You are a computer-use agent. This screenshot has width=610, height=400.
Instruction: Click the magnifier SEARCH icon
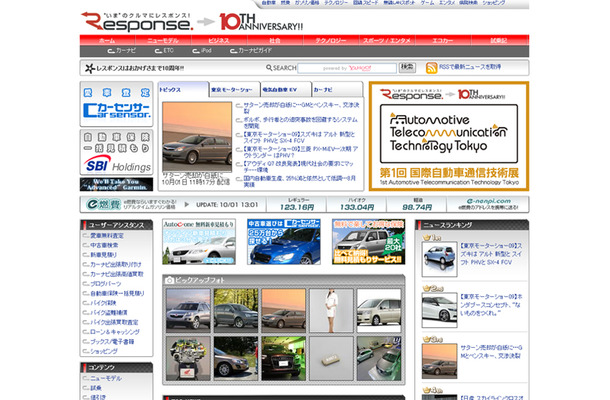pos(269,68)
